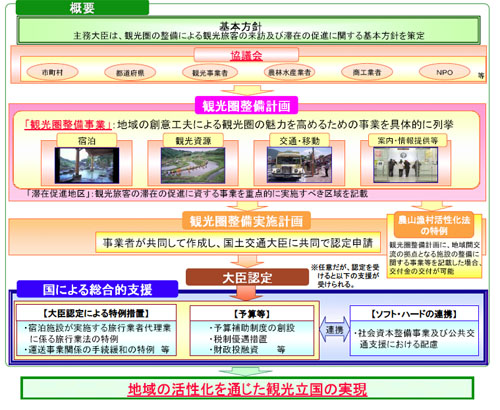
Task: Select the 都道府県 oval
Action: tap(130, 73)
